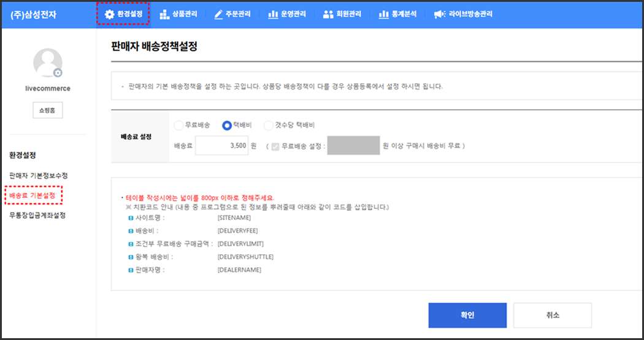
Task: Click the 상품관리 boxes icon
Action: tap(164, 14)
